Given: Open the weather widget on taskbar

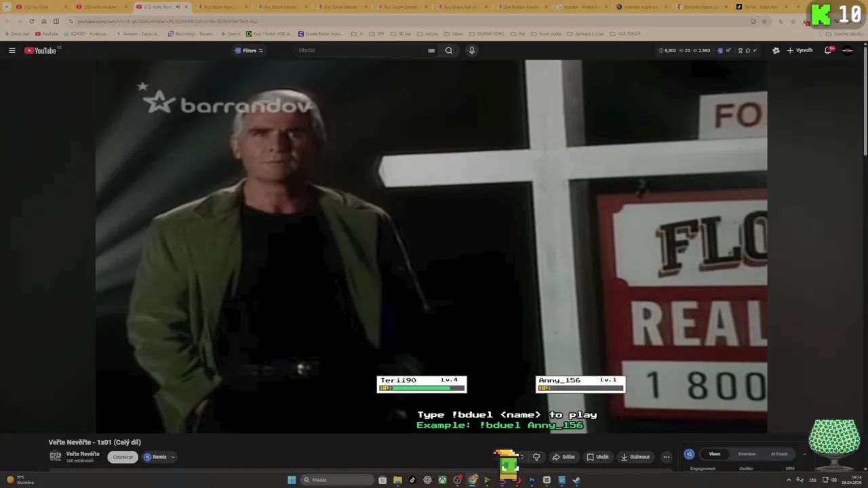Looking at the screenshot, I should (x=20, y=480).
